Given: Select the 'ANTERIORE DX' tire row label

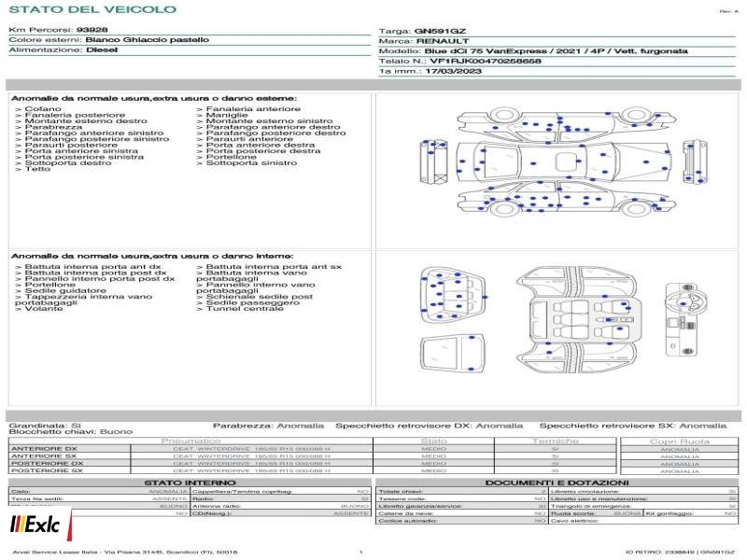Looking at the screenshot, I should (44, 449).
